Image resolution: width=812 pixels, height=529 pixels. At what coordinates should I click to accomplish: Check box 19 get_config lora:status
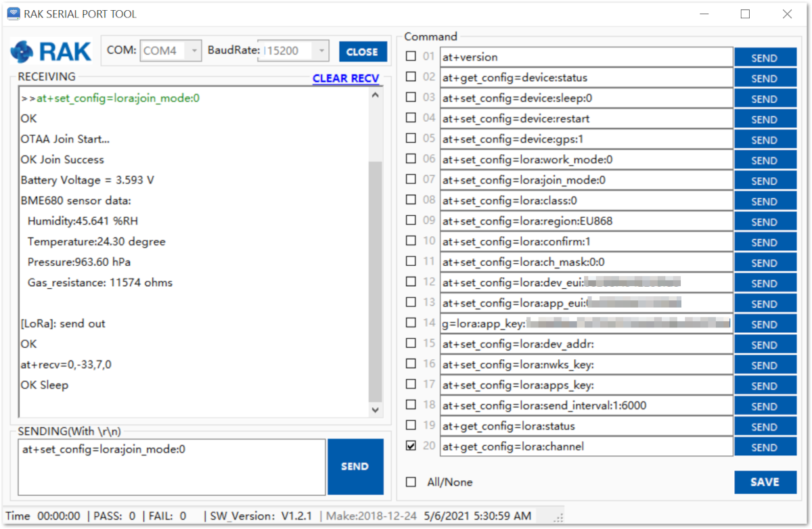411,425
